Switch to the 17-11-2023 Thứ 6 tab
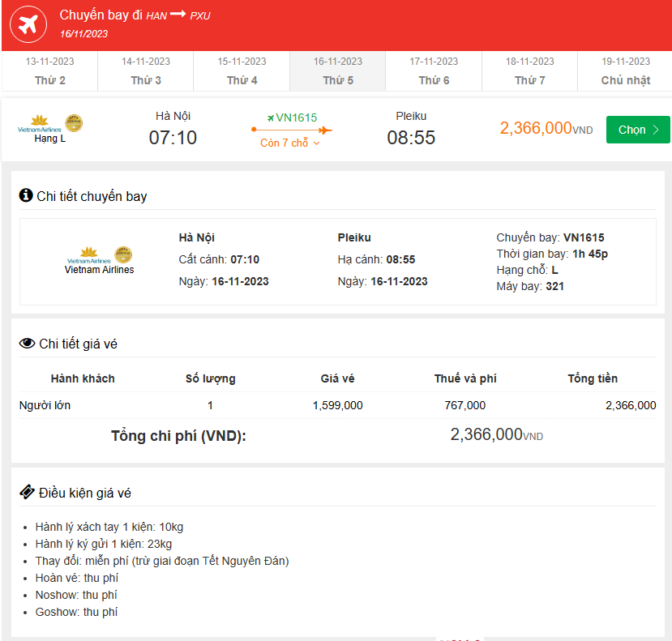Viewport: 672px width, 641px height. click(434, 71)
